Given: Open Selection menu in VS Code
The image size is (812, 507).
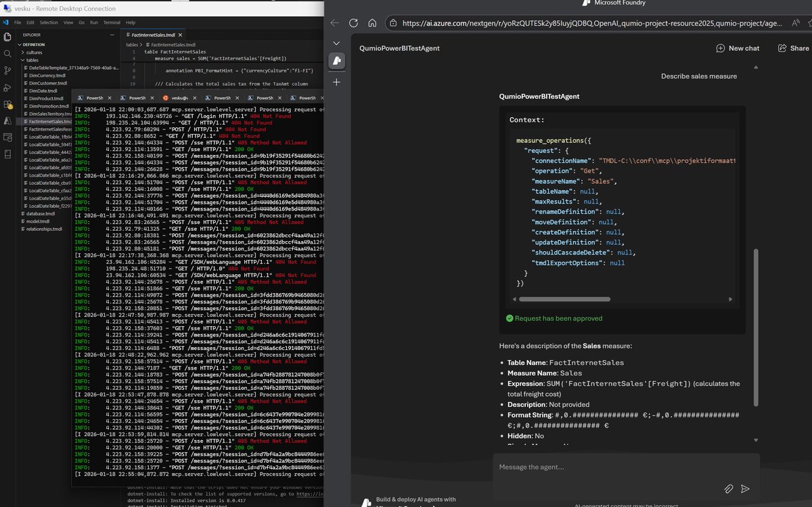Looking at the screenshot, I should [x=49, y=22].
